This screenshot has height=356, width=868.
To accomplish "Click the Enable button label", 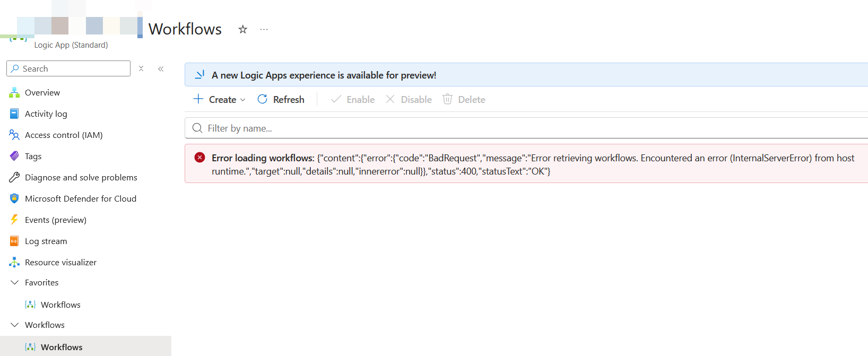I will point(361,99).
